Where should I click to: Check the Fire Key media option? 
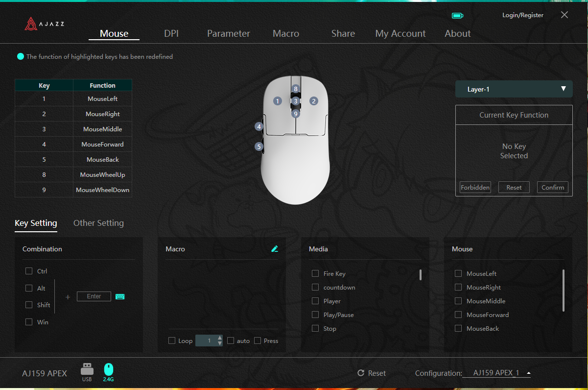pos(315,273)
